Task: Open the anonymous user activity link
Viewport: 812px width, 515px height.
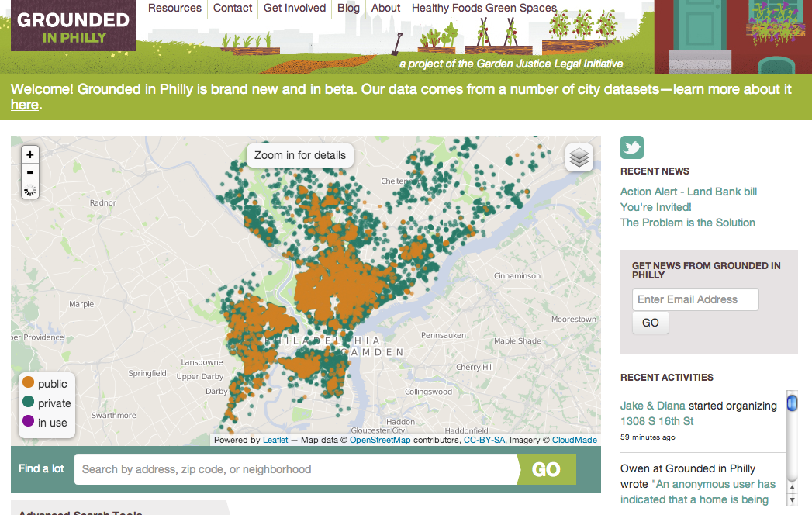Action: (698, 492)
